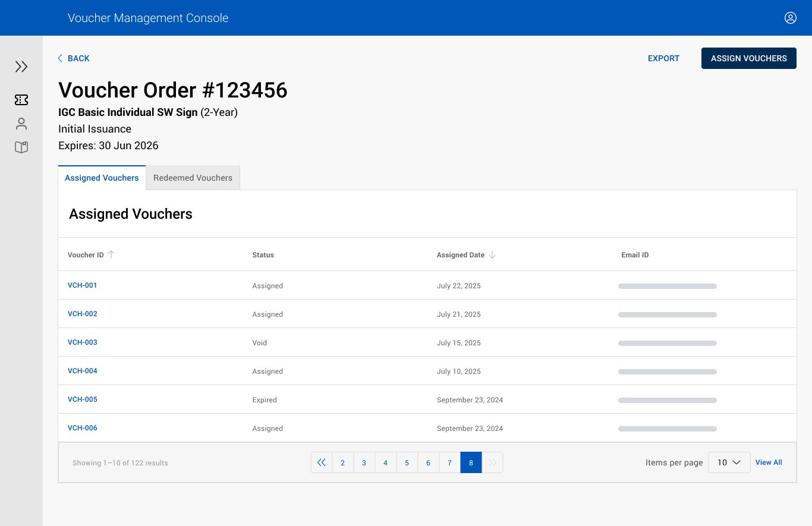The width and height of the screenshot is (812, 526).
Task: Open voucher VCH-002 link
Action: pyautogui.click(x=83, y=314)
